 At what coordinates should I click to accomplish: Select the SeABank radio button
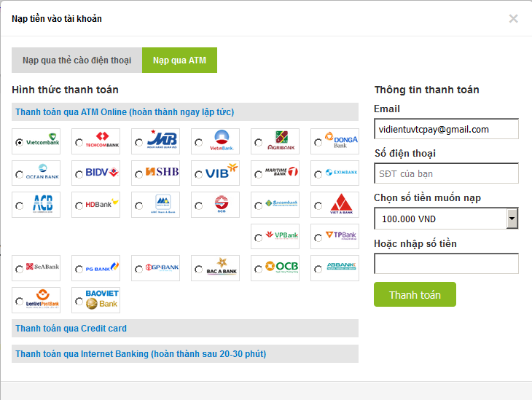click(20, 269)
